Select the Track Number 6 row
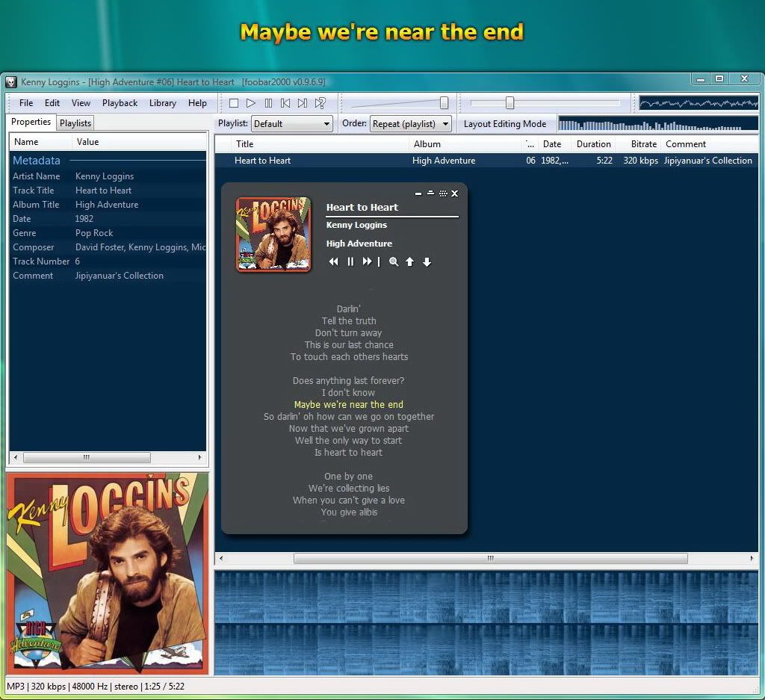Viewport: 765px width, 700px height. pyautogui.click(x=108, y=261)
